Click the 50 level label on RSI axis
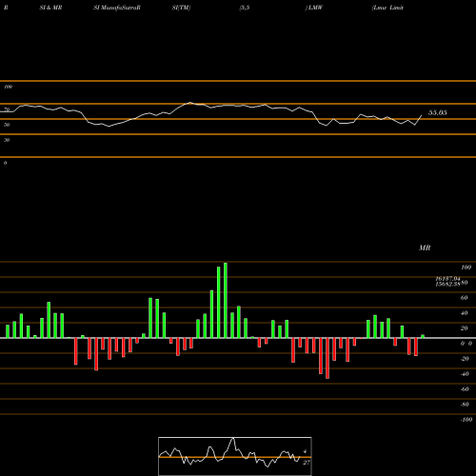 click(7, 125)
